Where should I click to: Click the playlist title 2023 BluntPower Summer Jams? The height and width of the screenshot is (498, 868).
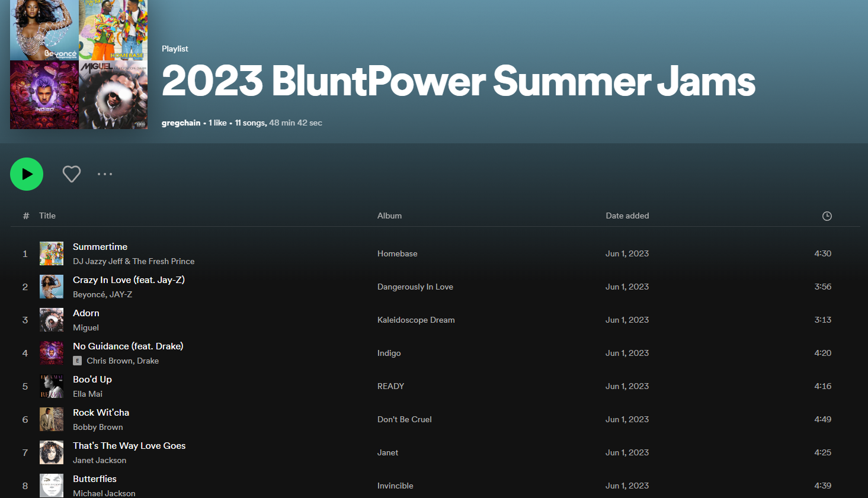point(459,81)
